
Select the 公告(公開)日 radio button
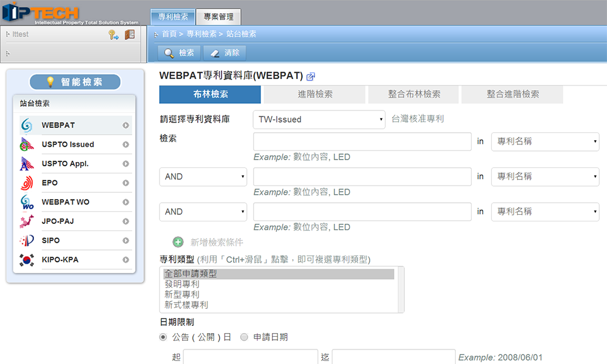[x=163, y=337]
